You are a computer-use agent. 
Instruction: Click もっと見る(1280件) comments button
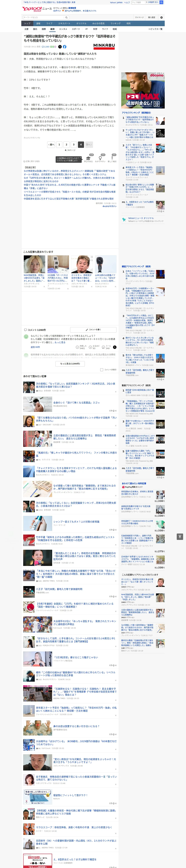[70, 364]
